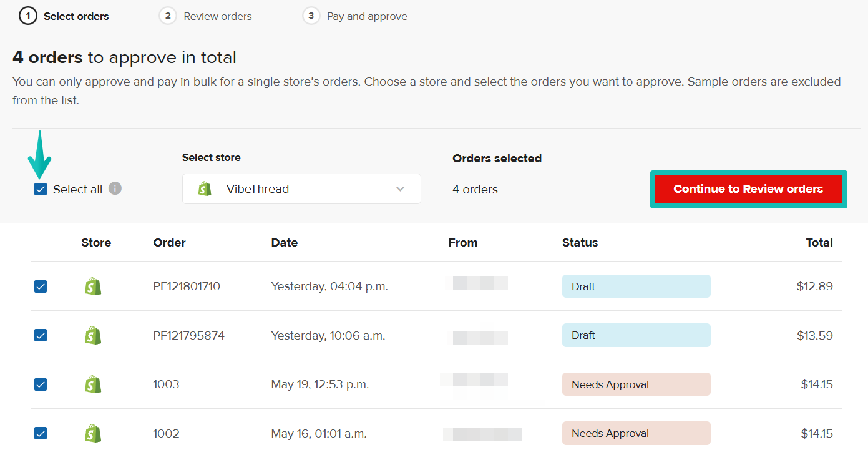
Task: Deselect order PF121801710 checkbox
Action: (x=41, y=286)
